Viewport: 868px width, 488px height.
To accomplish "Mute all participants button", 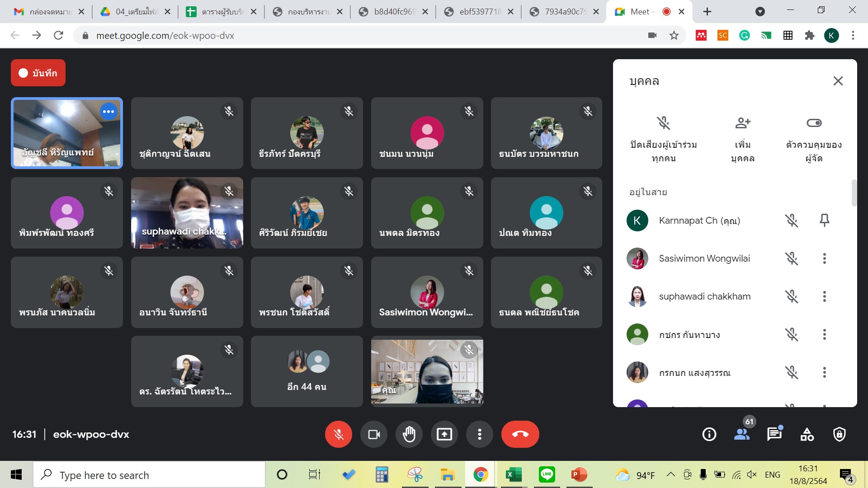I will coord(663,123).
